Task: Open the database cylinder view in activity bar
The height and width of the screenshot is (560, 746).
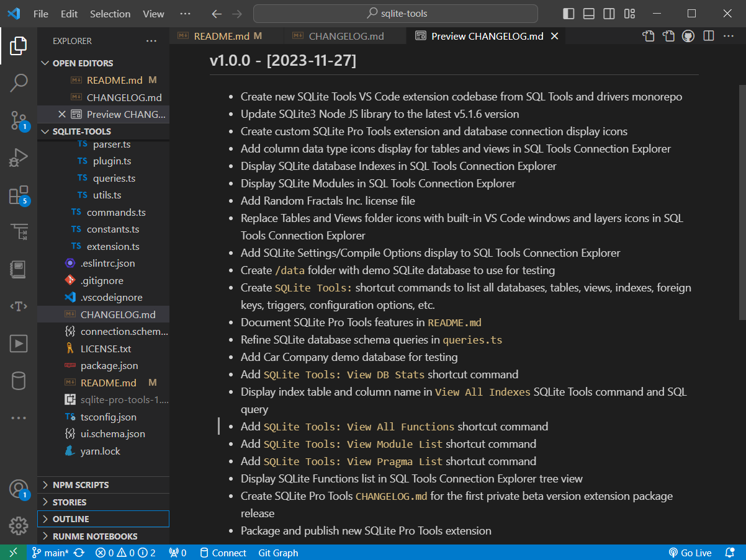Action: point(19,380)
